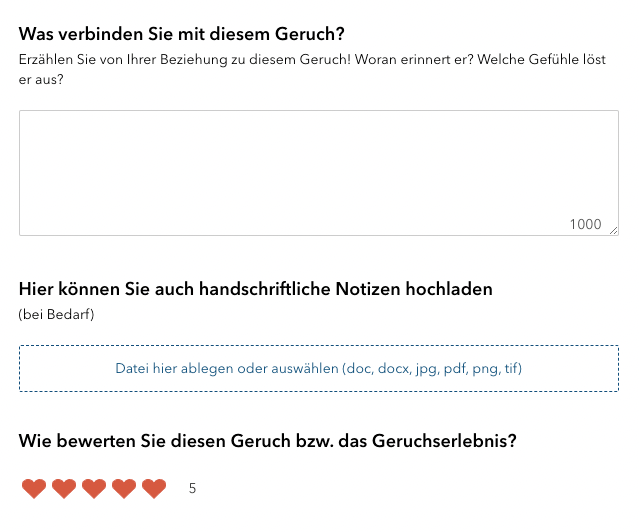Rate the smell four hearts

[124, 489]
